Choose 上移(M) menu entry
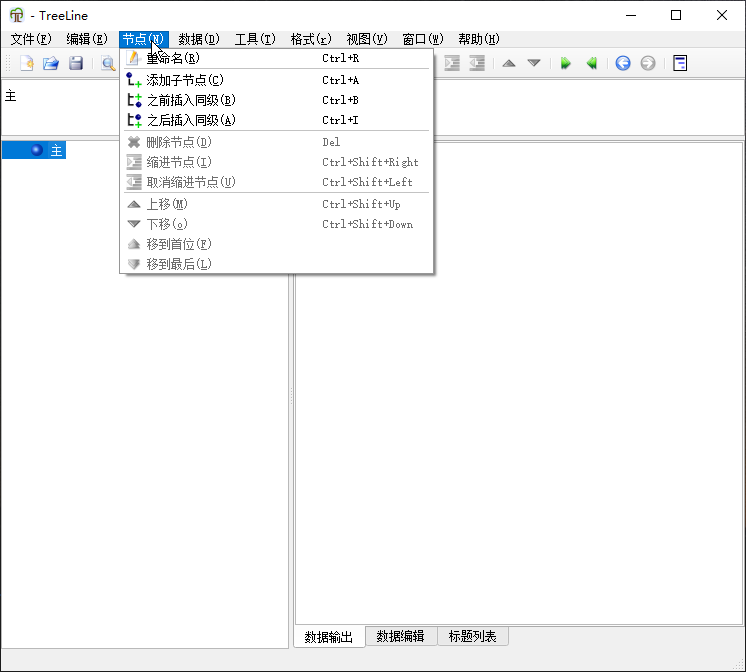Viewport: 746px width, 672px height. pyautogui.click(x=276, y=204)
